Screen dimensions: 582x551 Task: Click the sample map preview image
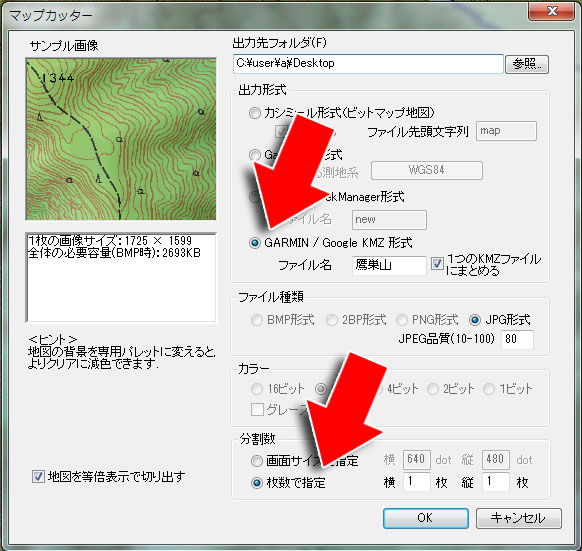(x=121, y=139)
